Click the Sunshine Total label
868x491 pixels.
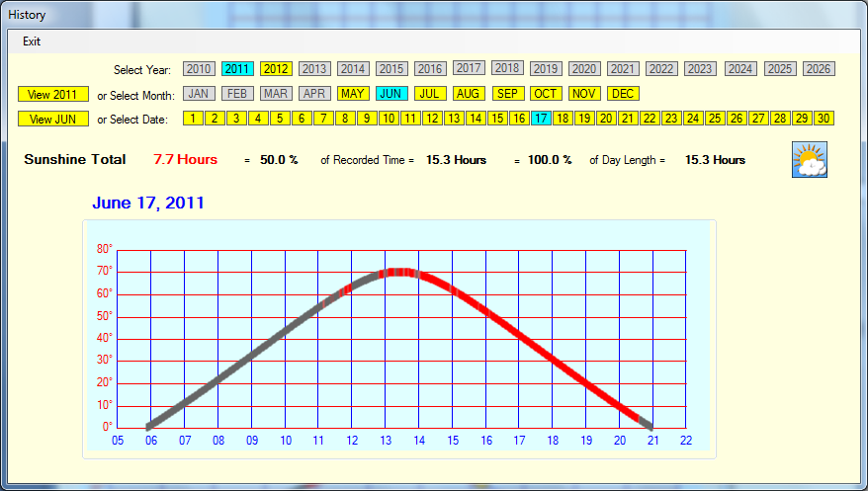[x=75, y=160]
